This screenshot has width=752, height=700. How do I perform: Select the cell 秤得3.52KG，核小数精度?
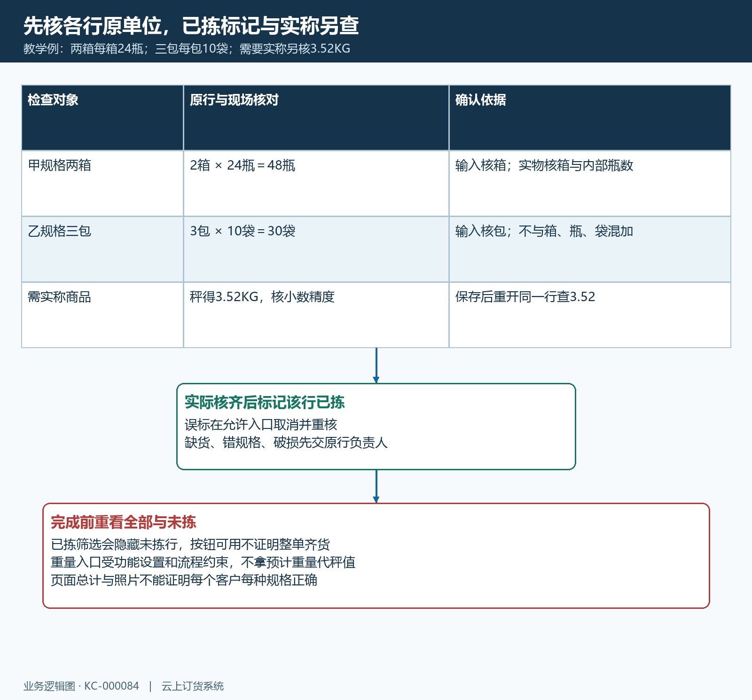tap(316, 315)
